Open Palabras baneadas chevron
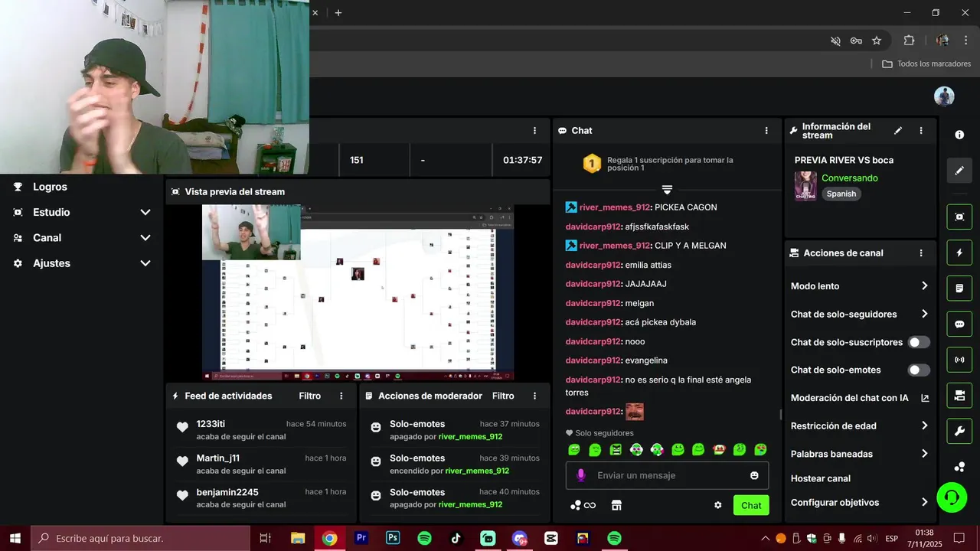 (924, 454)
